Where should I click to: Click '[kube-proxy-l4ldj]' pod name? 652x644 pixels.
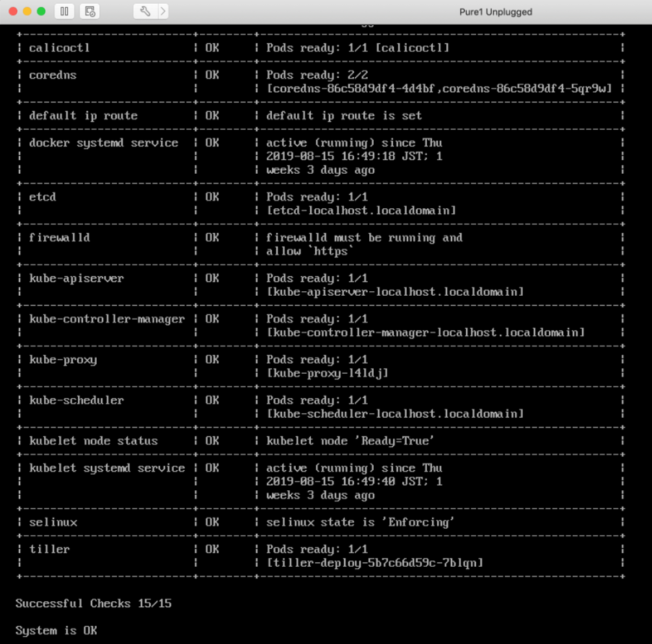point(327,373)
